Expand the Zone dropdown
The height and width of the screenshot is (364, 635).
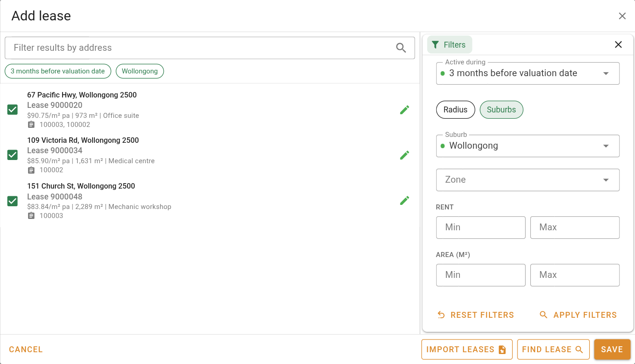click(528, 180)
